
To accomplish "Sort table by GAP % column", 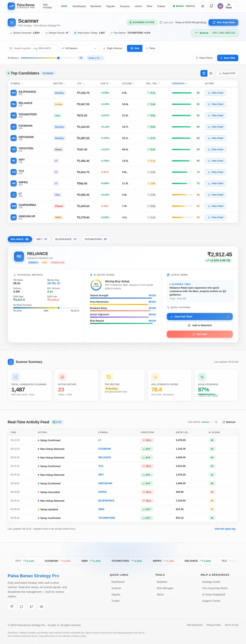I will point(106,83).
